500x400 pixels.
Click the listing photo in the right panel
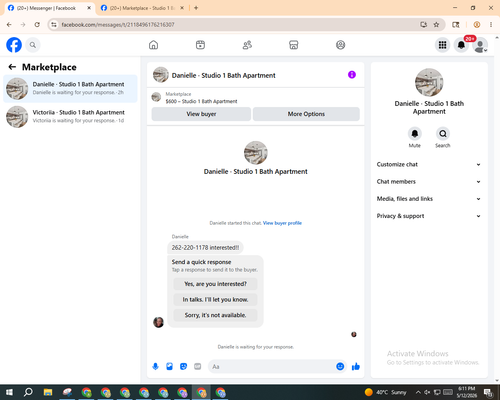click(x=429, y=83)
